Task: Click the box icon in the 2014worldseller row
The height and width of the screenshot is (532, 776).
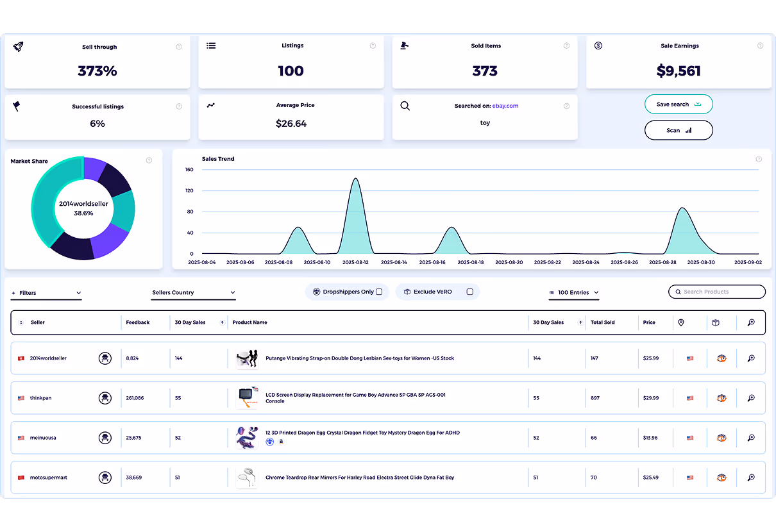Action: coord(721,358)
